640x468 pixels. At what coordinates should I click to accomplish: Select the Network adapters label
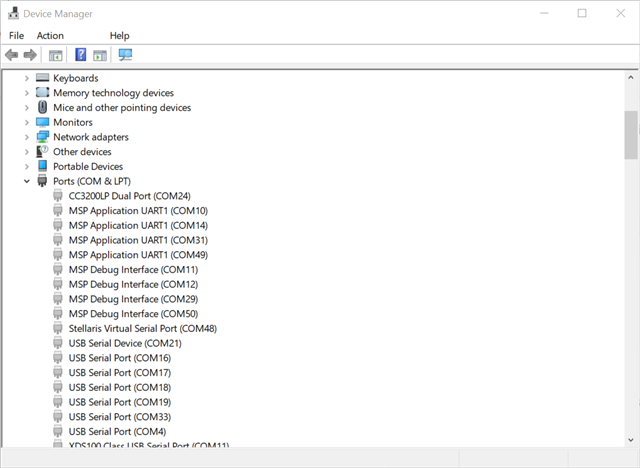click(91, 137)
